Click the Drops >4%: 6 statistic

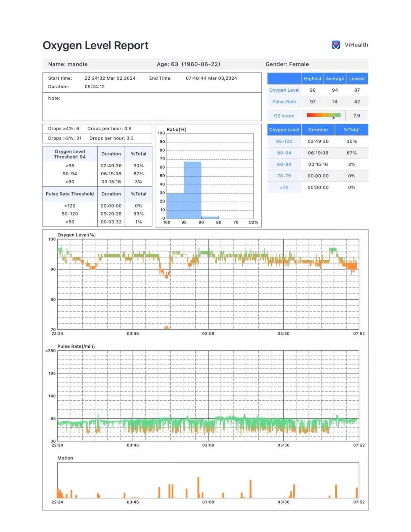63,129
